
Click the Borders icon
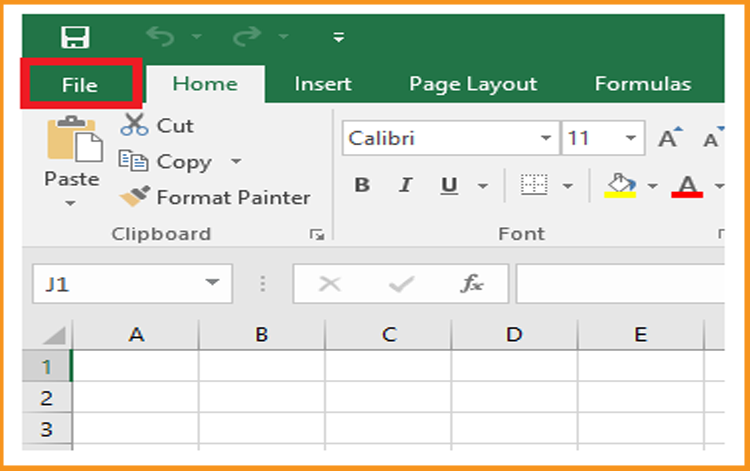[534, 185]
